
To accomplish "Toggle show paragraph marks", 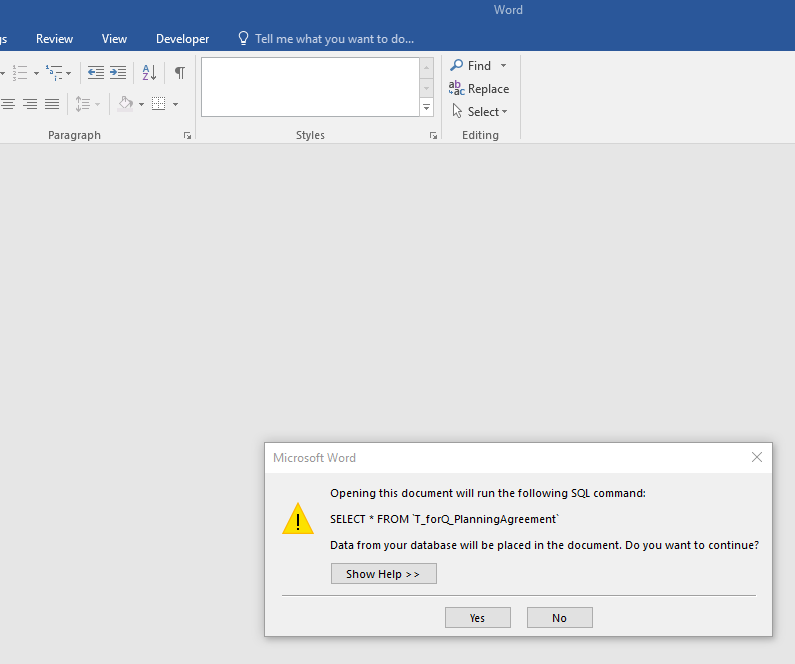I will (180, 72).
